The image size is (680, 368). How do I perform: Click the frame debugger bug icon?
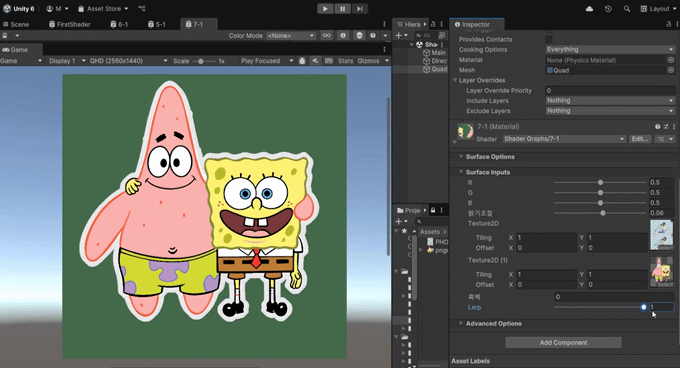click(302, 61)
